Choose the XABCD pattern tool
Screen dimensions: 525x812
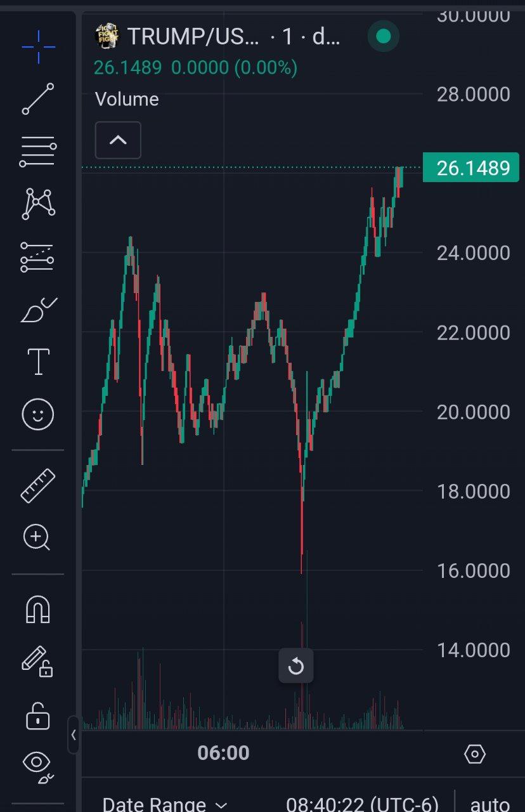[38, 204]
